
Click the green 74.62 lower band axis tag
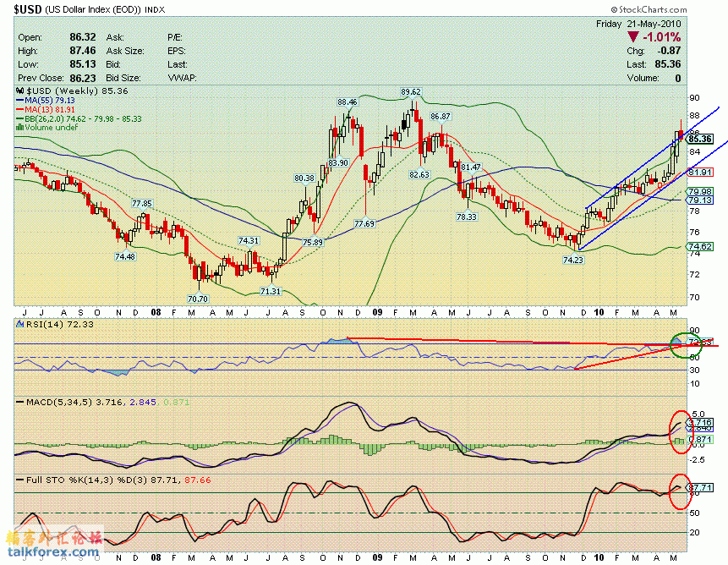(x=700, y=246)
